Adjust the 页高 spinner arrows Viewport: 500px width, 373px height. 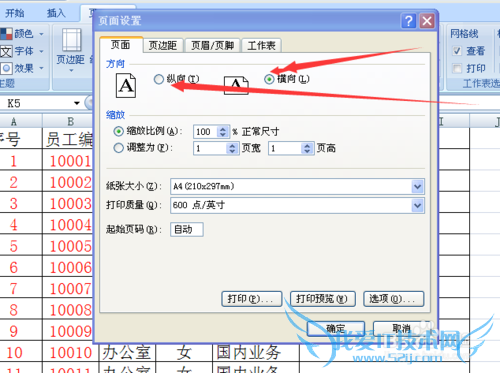[307, 148]
